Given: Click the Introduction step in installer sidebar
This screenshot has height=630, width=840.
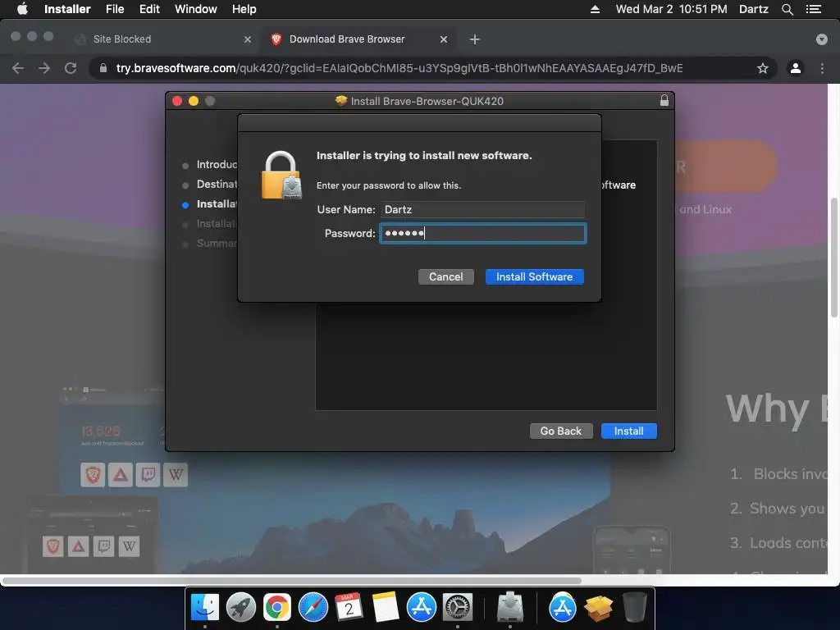Looking at the screenshot, I should point(217,164).
